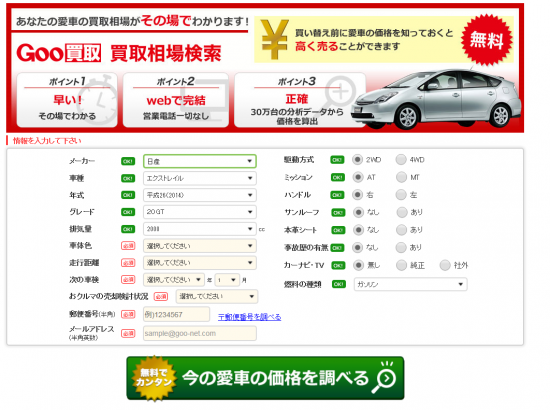Open the 車種 dropdown showing エクストレイル

pyautogui.click(x=200, y=178)
